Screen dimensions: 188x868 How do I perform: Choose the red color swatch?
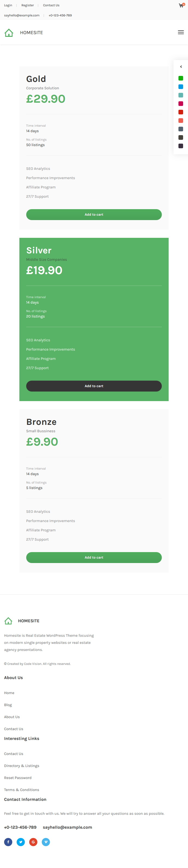coord(181,112)
